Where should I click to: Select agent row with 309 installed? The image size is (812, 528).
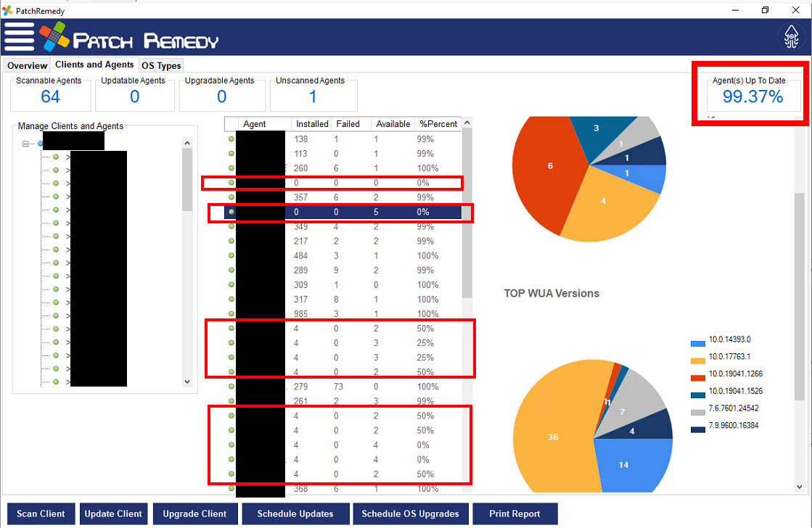pyautogui.click(x=343, y=285)
